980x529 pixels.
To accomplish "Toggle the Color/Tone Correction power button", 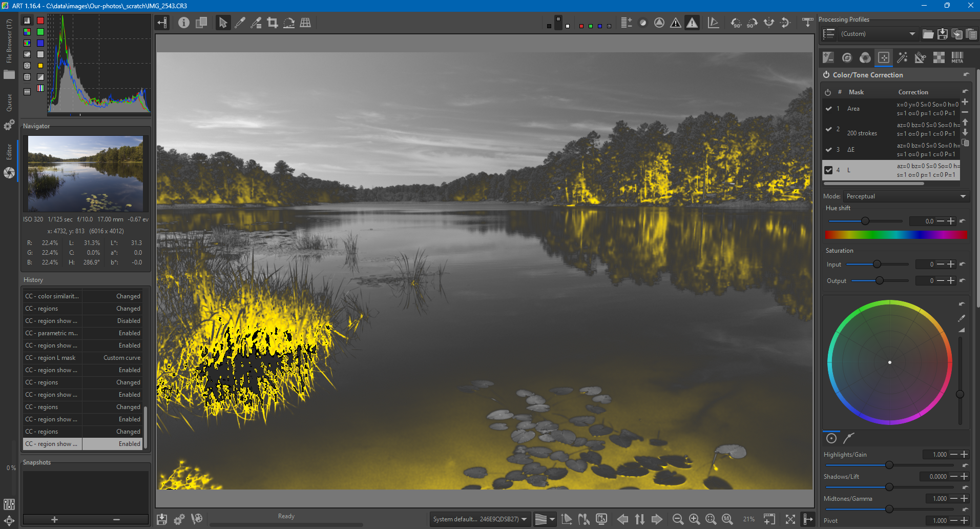I will click(x=826, y=75).
